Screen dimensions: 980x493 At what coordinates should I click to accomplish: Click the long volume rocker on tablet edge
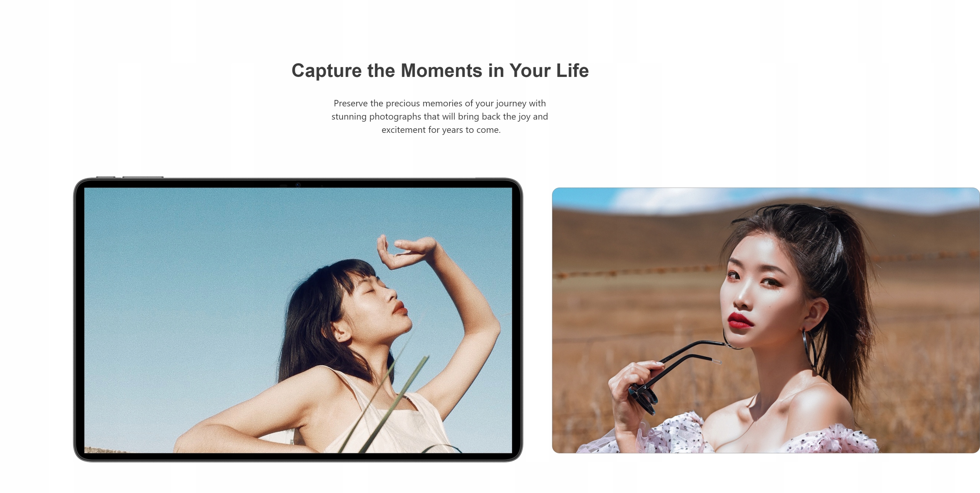click(x=143, y=177)
